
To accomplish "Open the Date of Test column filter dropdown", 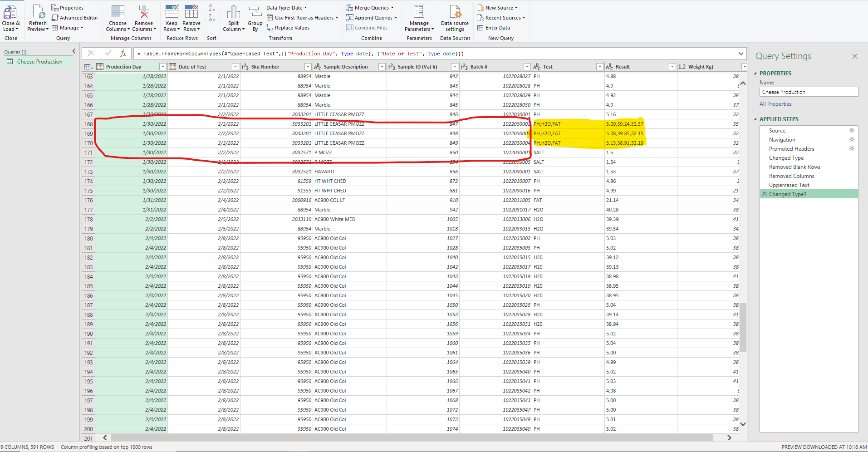I will pyautogui.click(x=235, y=67).
